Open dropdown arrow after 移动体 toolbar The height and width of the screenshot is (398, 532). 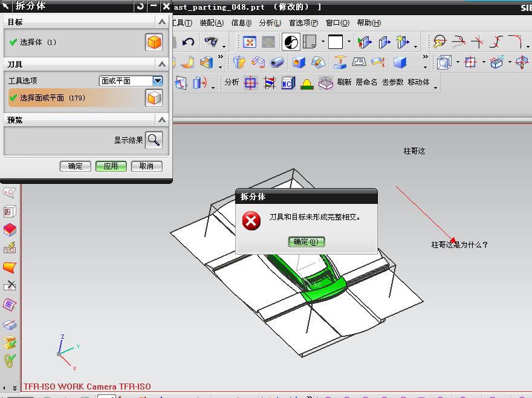pyautogui.click(x=436, y=88)
